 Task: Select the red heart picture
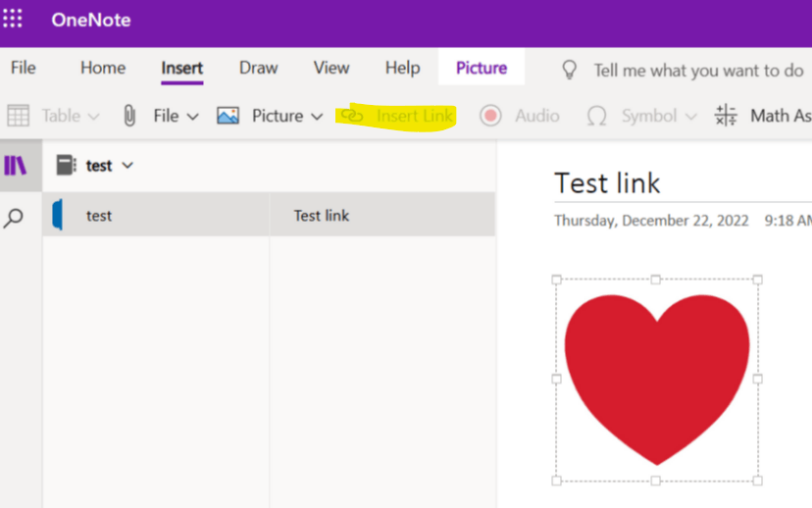[x=657, y=381]
